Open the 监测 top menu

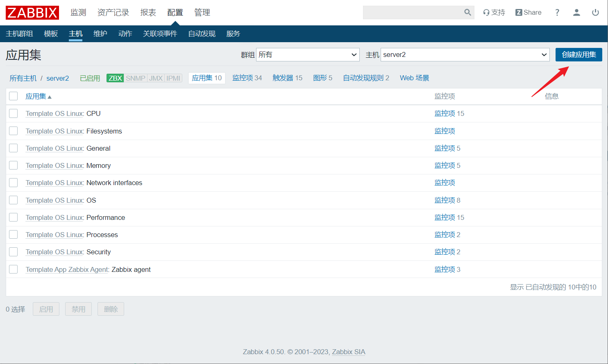(78, 13)
